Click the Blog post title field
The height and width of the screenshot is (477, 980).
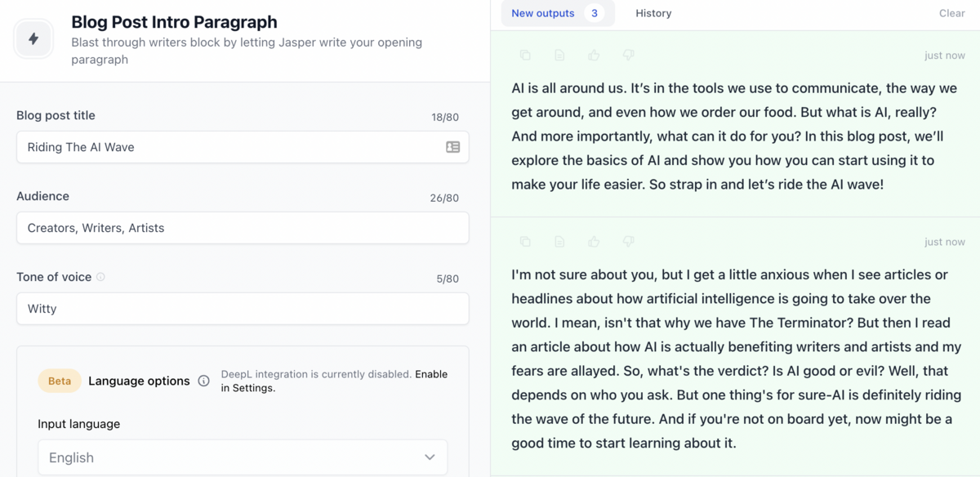point(243,147)
